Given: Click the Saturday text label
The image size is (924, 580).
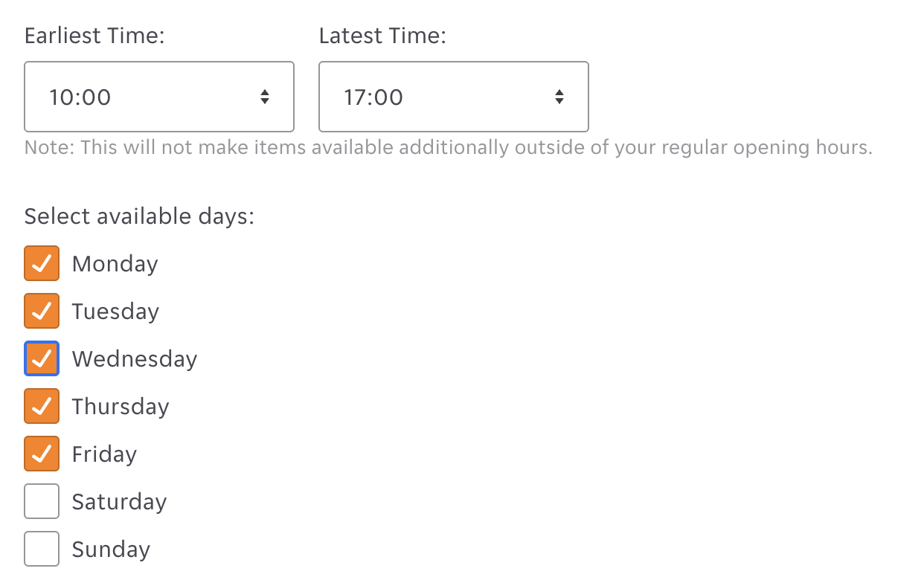Looking at the screenshot, I should tap(119, 502).
